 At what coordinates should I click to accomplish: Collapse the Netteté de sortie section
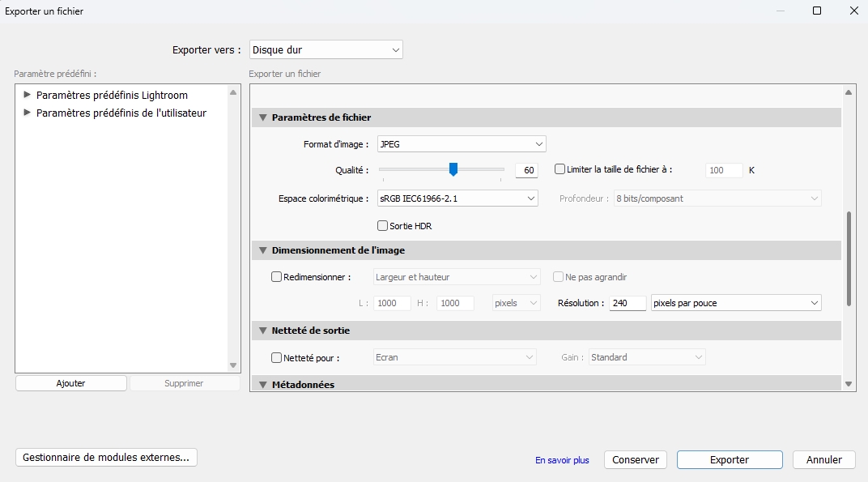pyautogui.click(x=262, y=331)
